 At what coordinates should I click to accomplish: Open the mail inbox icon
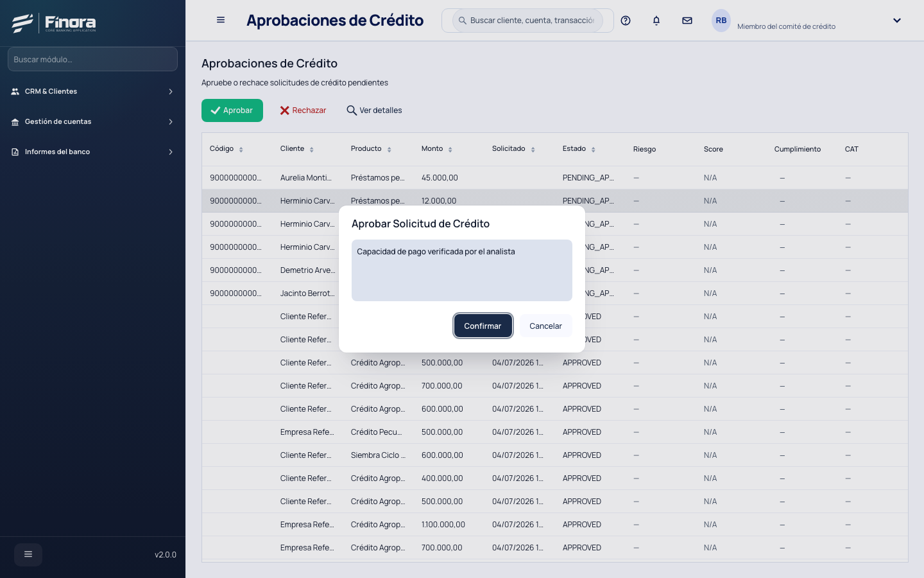[687, 21]
